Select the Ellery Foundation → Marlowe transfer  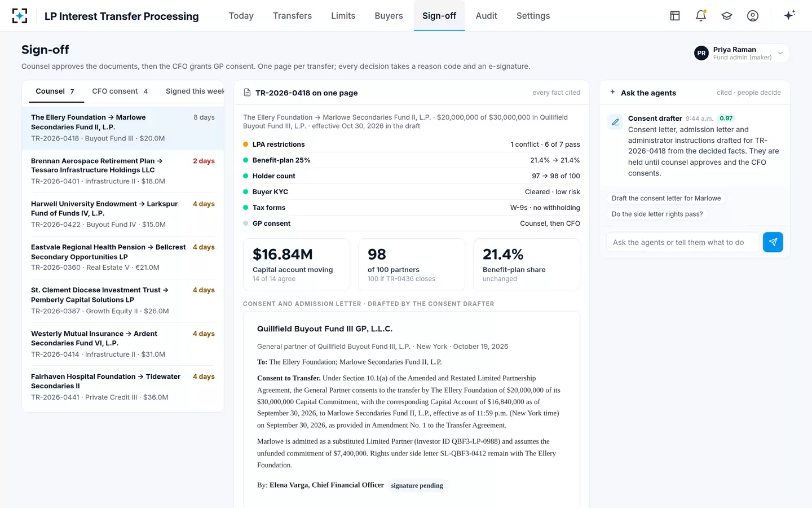tap(123, 128)
